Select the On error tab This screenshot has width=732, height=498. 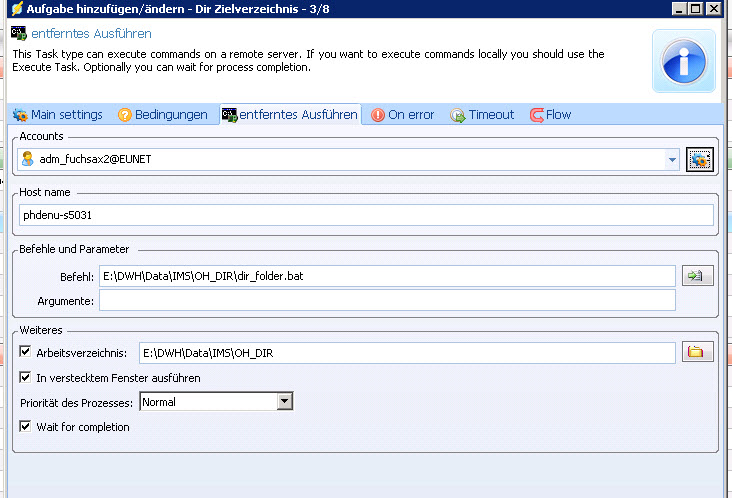(x=402, y=115)
